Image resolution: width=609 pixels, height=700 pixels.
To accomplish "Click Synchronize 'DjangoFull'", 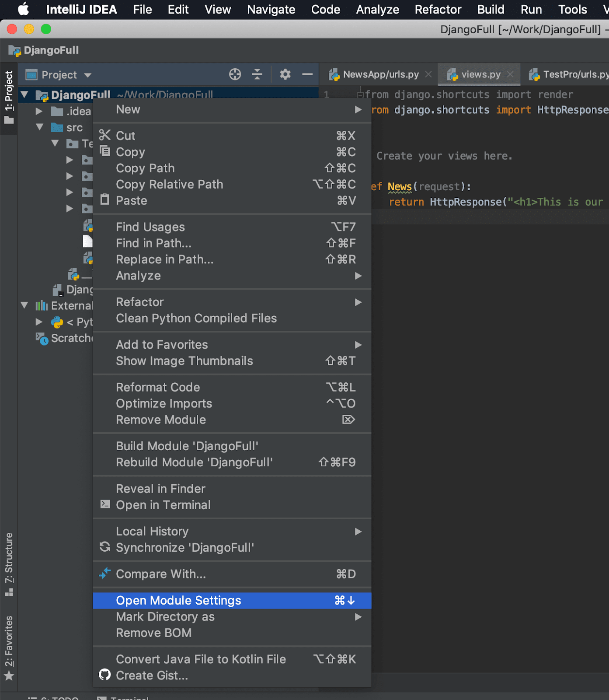I will click(184, 547).
